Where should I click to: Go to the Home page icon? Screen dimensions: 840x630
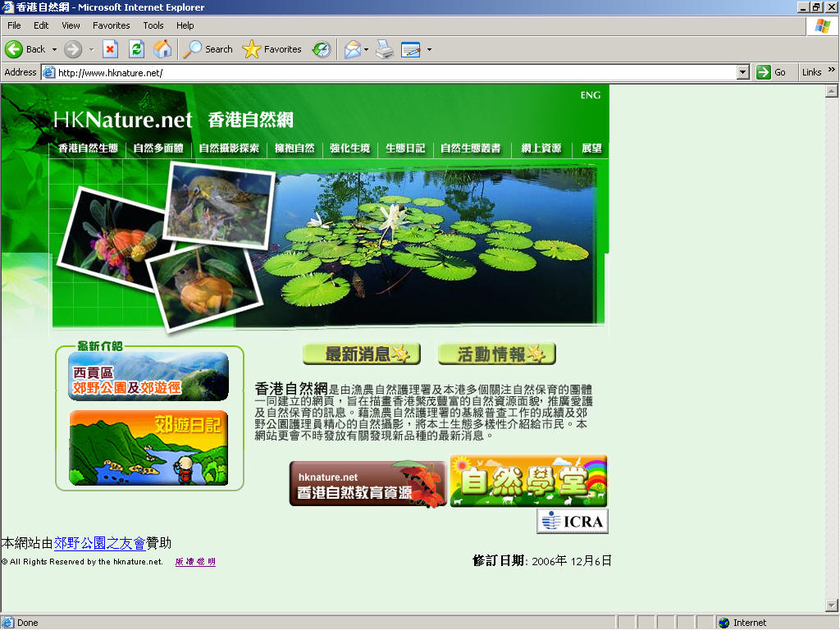[x=162, y=49]
